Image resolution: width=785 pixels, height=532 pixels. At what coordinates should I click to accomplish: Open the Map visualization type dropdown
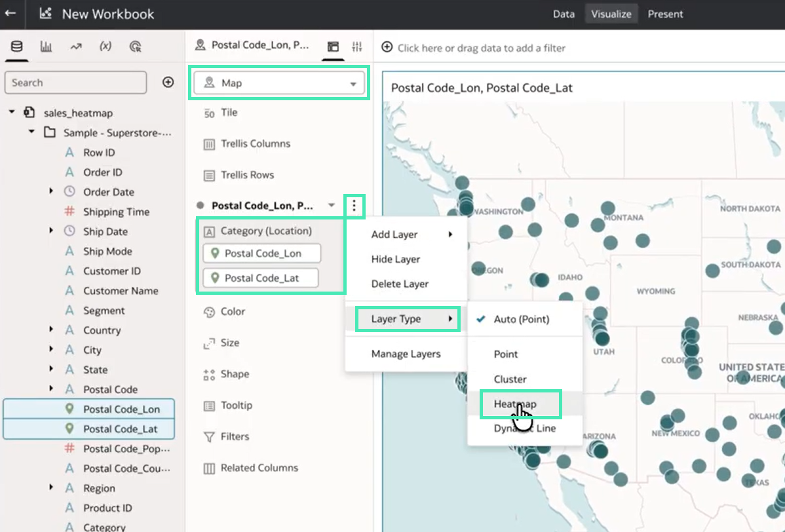[279, 83]
